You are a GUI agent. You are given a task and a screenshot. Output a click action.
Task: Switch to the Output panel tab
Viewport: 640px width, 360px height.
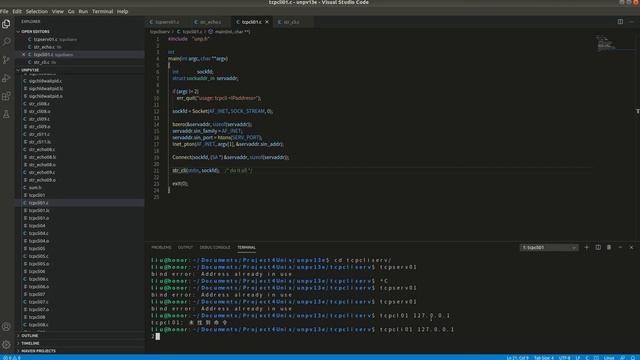(185, 247)
